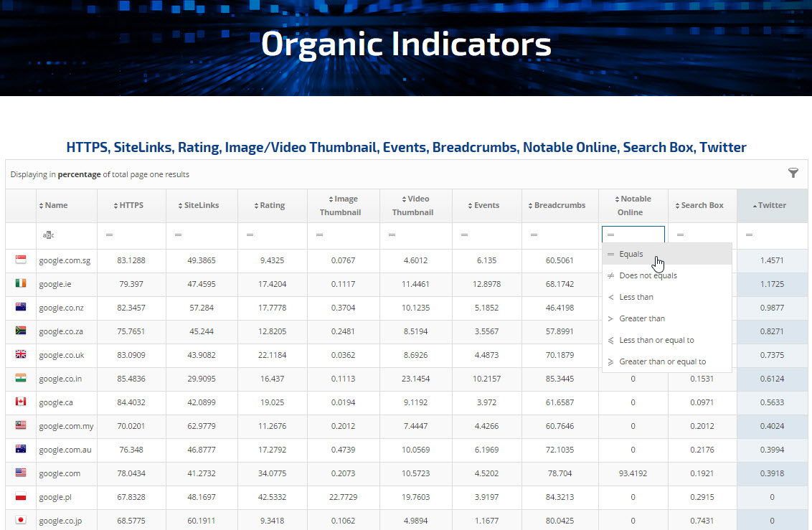Sort by the Breadcrumbs column header
This screenshot has width=812, height=530.
560,205
